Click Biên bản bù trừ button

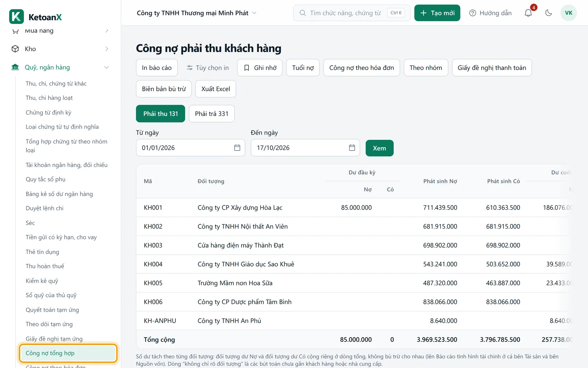point(164,89)
